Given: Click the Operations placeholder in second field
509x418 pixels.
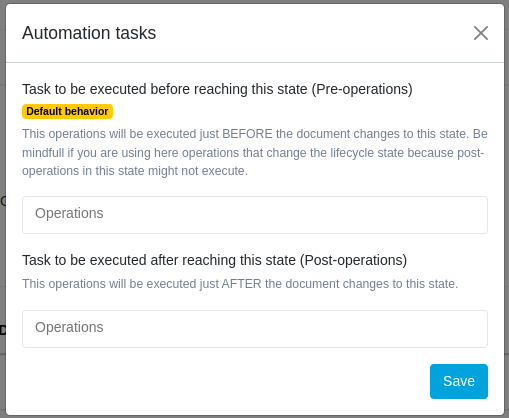Looking at the screenshot, I should 69,327.
